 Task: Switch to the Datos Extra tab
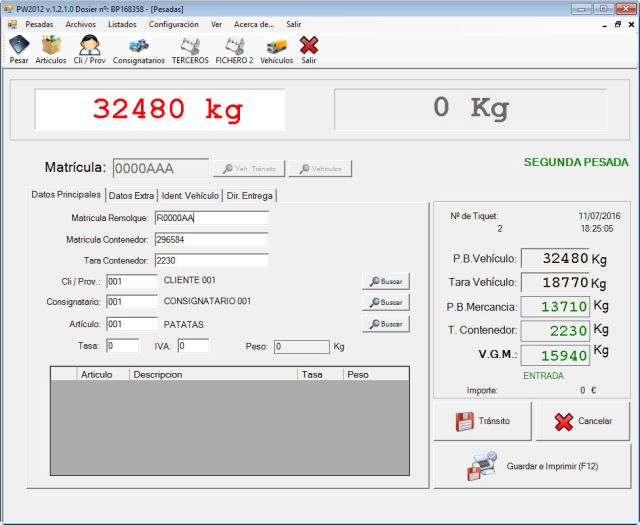click(131, 196)
